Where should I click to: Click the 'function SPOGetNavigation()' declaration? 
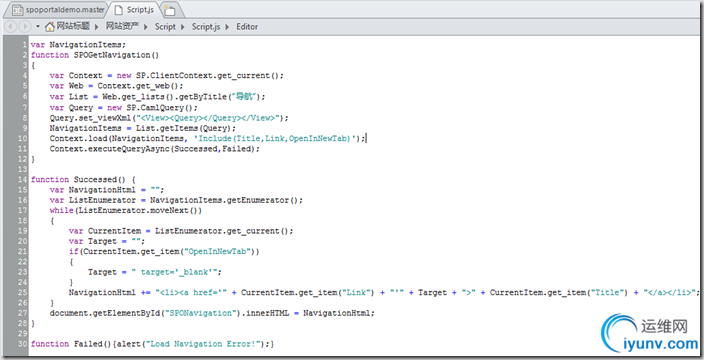click(x=95, y=55)
